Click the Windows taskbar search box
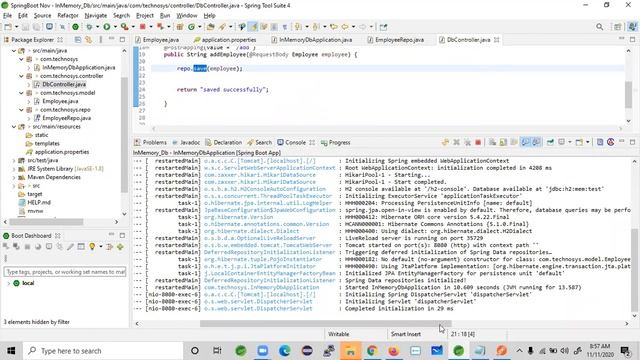The width and height of the screenshot is (640, 360). coord(102,351)
